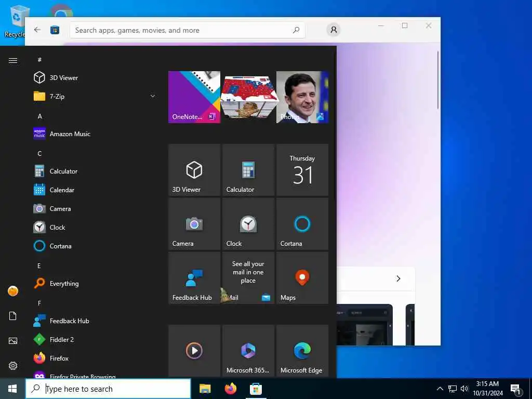532x399 pixels.
Task: Click the Clock tile
Action: click(248, 224)
